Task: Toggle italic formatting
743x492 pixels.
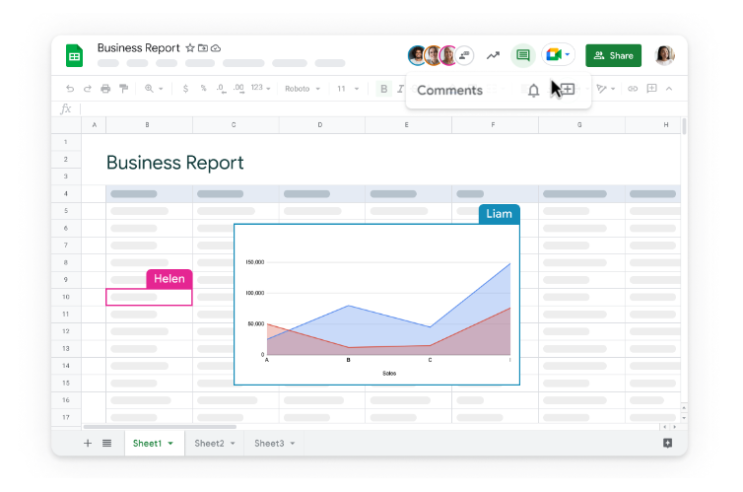Action: pyautogui.click(x=400, y=89)
